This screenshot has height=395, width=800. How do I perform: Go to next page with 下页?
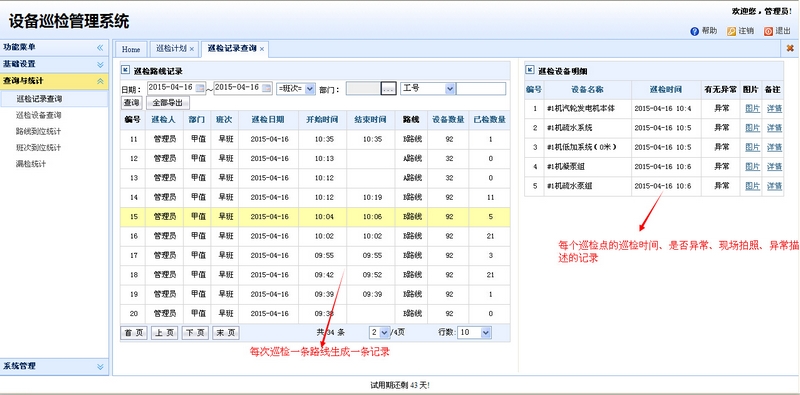coord(195,333)
